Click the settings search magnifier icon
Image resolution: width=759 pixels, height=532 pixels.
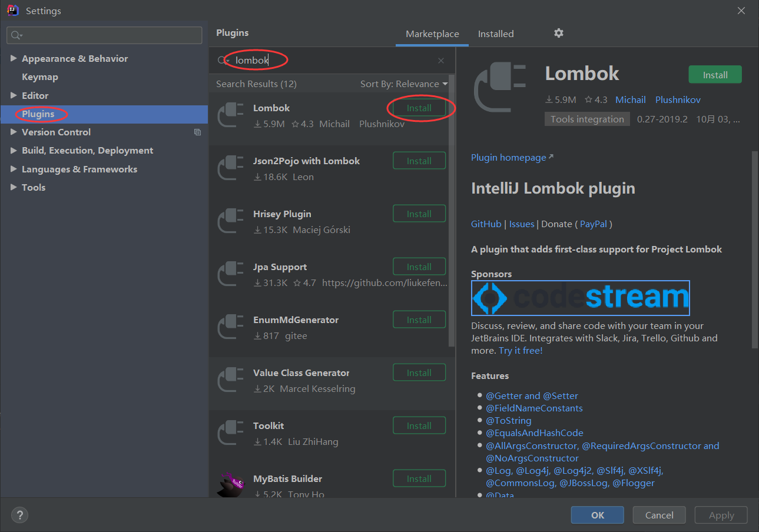[x=16, y=35]
